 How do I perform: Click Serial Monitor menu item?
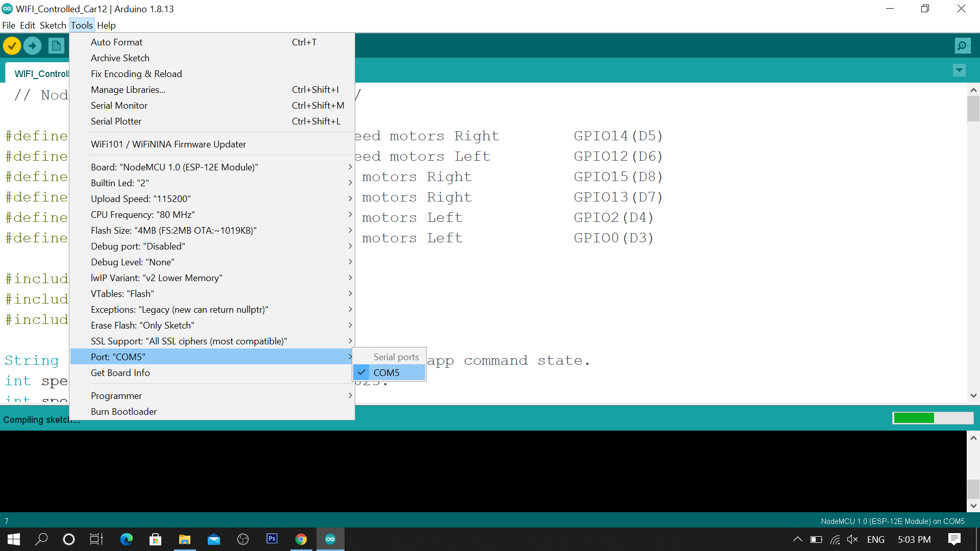[119, 105]
